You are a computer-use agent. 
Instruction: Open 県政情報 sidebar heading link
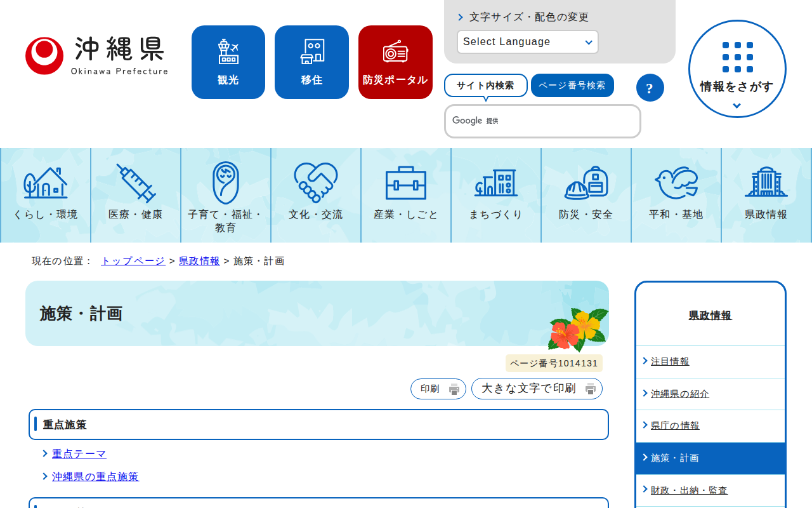pyautogui.click(x=710, y=316)
